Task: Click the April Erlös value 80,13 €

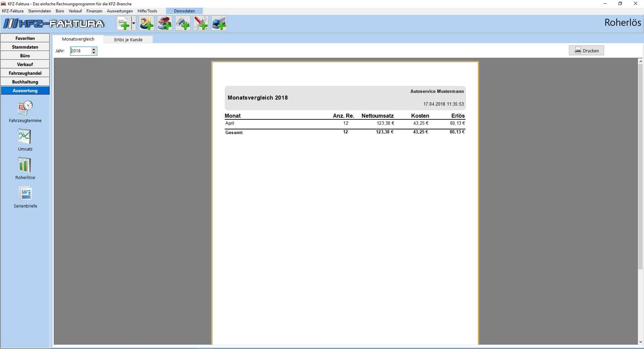Action: click(457, 123)
